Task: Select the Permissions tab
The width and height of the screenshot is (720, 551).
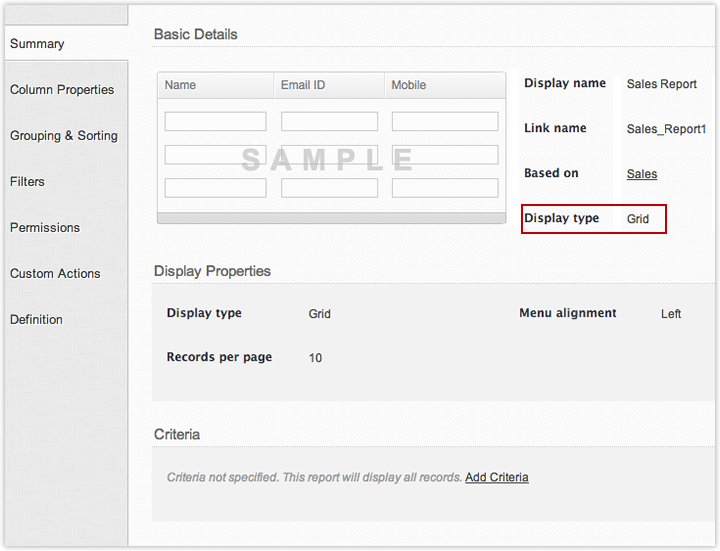Action: [45, 228]
